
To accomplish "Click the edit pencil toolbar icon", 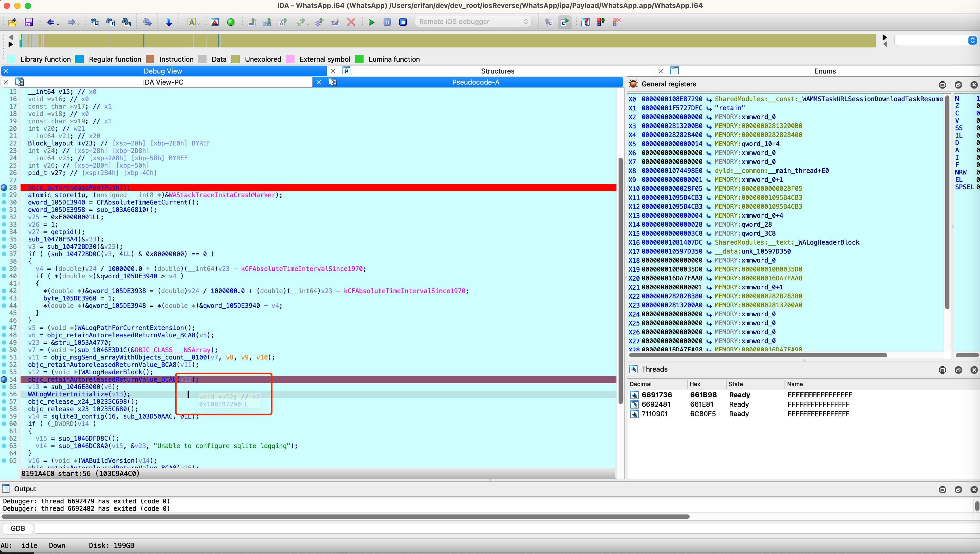I will [x=335, y=22].
